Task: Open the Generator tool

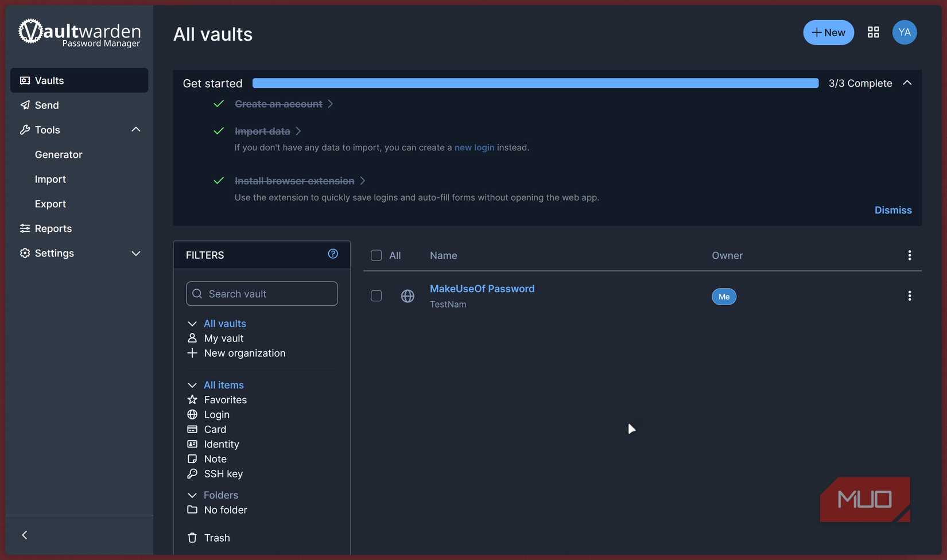Action: click(59, 154)
